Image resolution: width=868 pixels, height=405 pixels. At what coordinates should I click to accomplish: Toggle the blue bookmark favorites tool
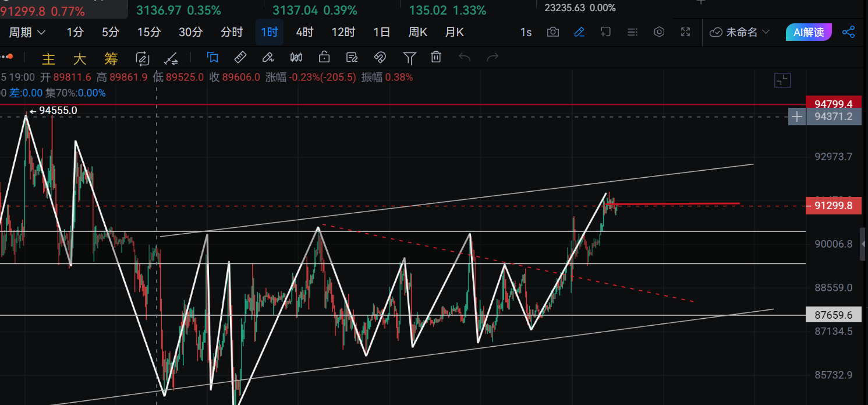pos(213,57)
